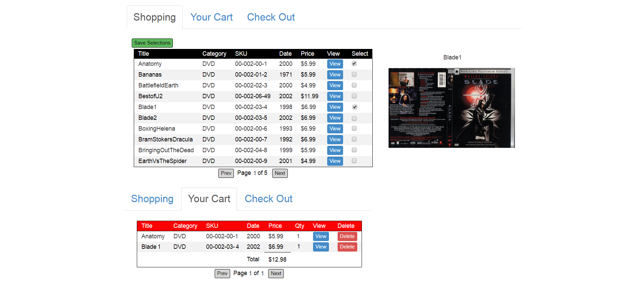Enable the BramStokersDracula checkbox
Screen dimensions: 644x294
tap(354, 139)
